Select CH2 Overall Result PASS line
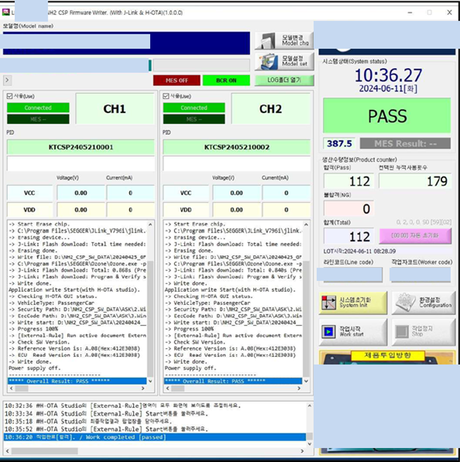This screenshot has width=460, height=462. click(x=233, y=381)
